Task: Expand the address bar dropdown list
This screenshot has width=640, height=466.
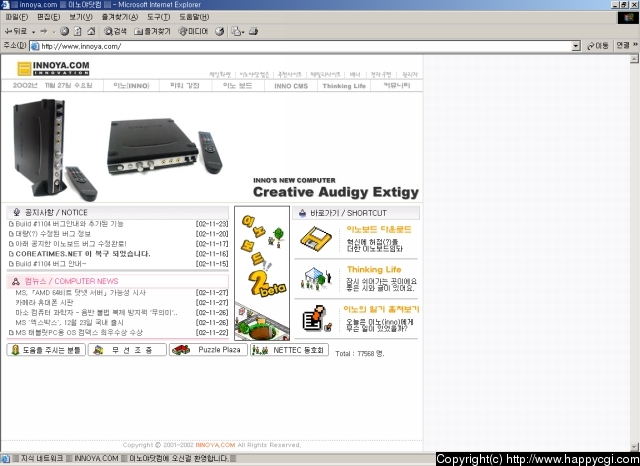Action: 576,46
